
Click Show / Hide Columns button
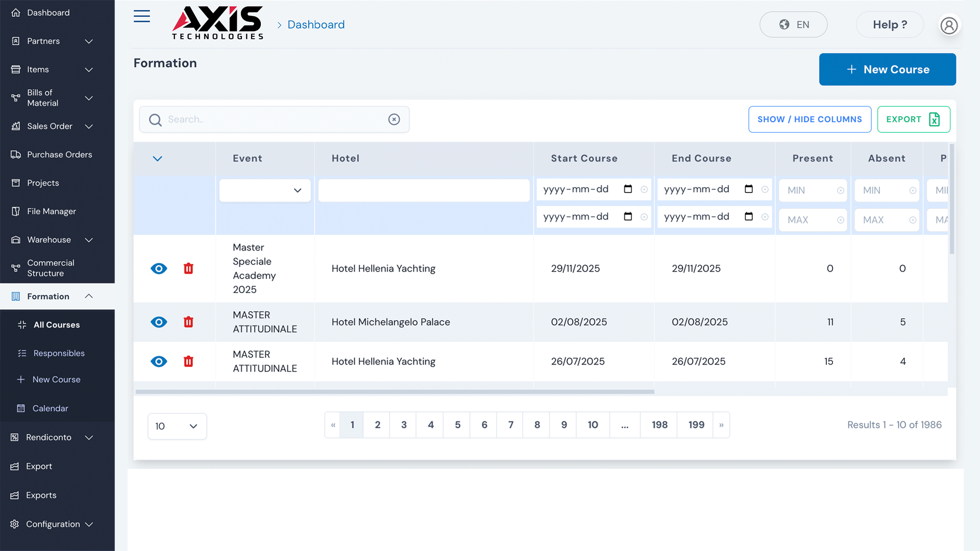(810, 119)
